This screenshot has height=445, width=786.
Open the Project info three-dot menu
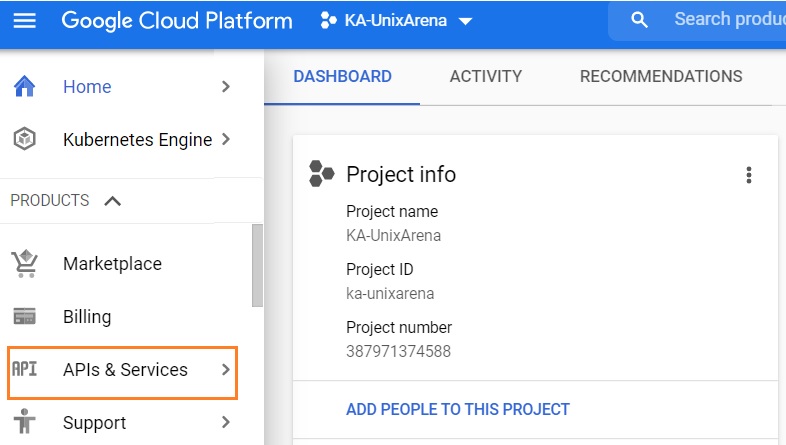[749, 175]
